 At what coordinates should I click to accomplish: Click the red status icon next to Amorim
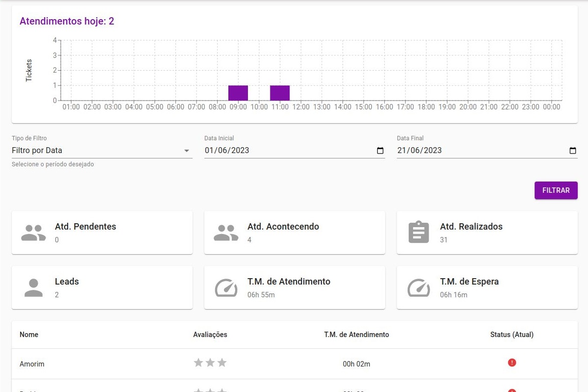point(512,363)
